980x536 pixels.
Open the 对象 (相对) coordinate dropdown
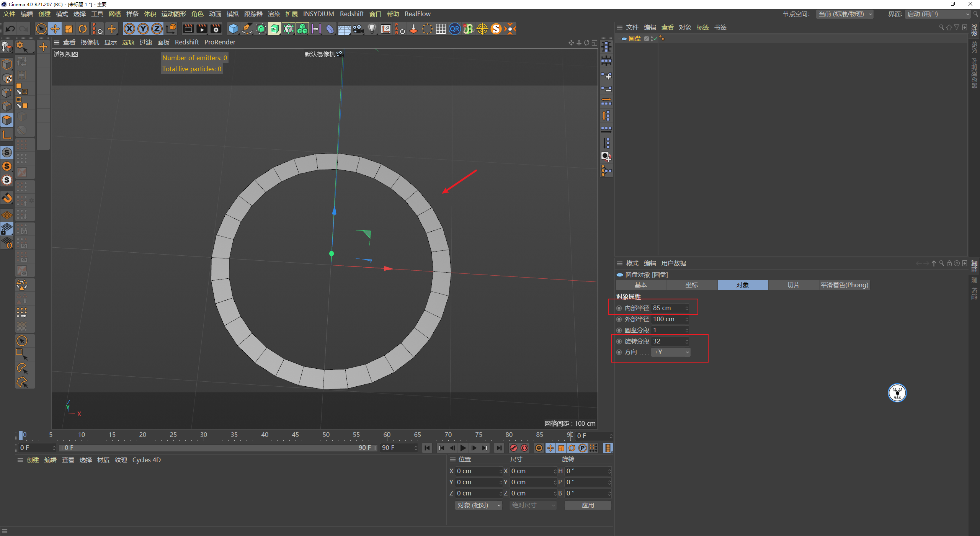[x=479, y=505]
